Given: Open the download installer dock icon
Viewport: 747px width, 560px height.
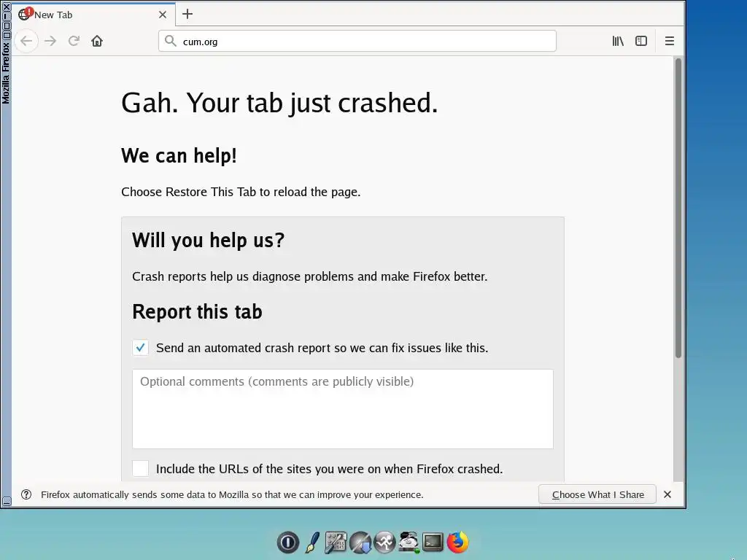Looking at the screenshot, I should coord(360,542).
